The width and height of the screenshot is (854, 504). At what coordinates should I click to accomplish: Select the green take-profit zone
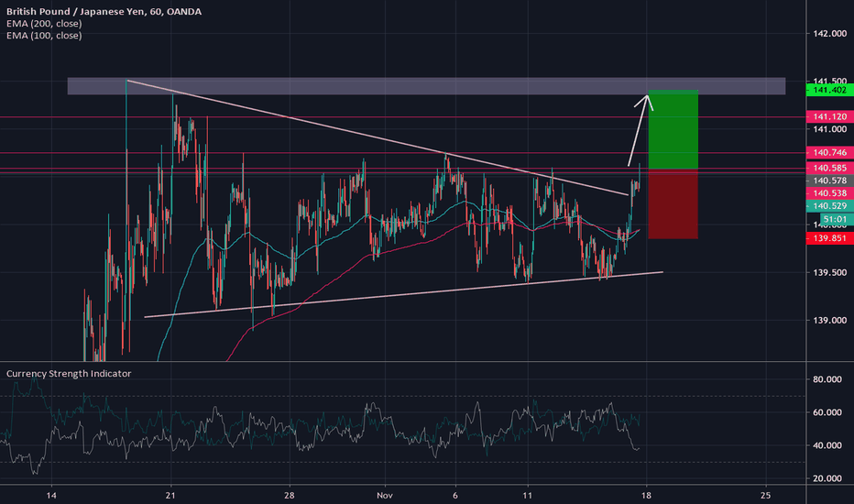coord(673,129)
